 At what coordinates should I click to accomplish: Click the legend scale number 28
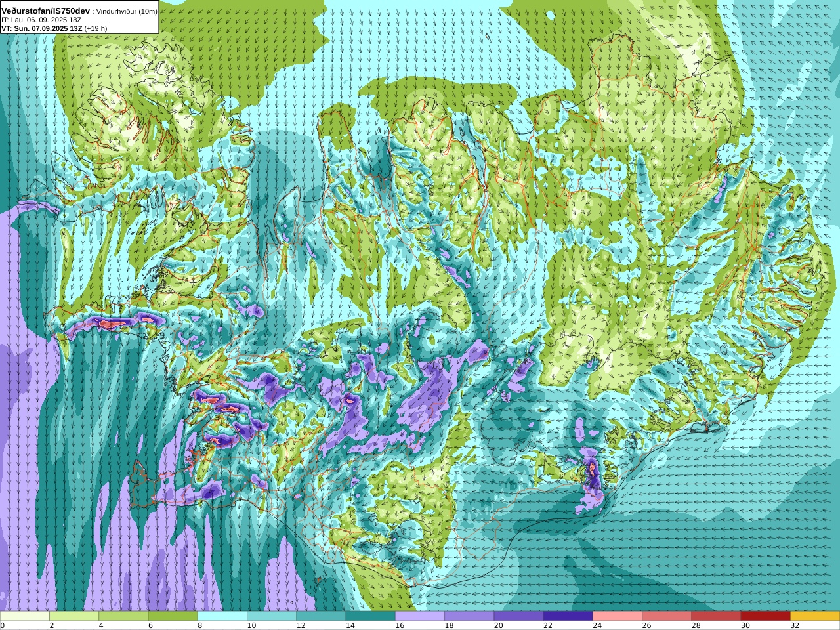pyautogui.click(x=696, y=625)
